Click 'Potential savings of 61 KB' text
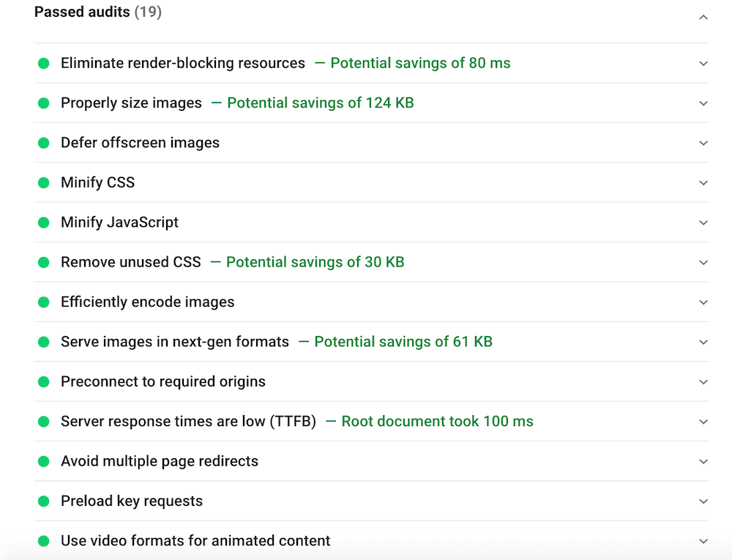 (x=403, y=342)
